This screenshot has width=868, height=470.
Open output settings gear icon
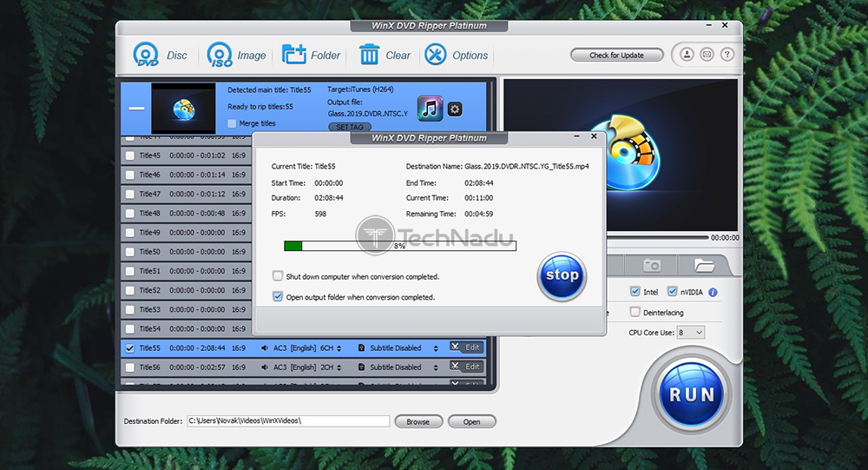tap(455, 109)
